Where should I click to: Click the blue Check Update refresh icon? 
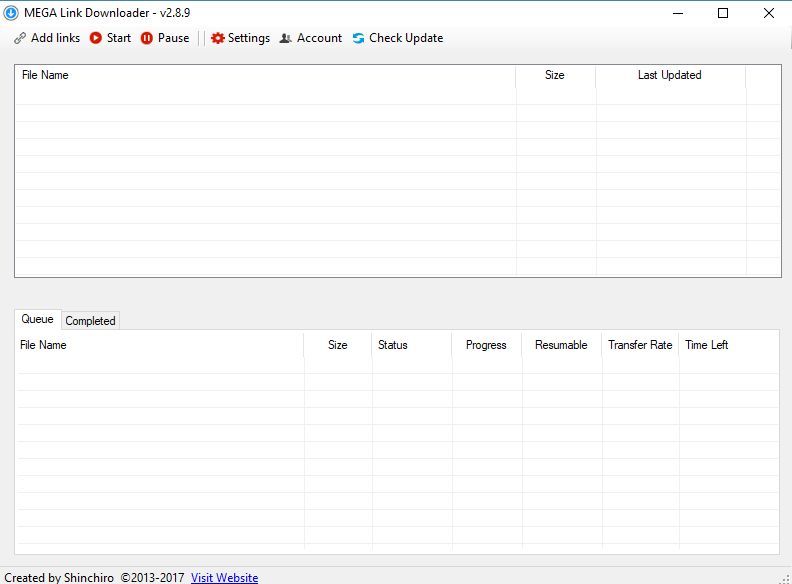(x=358, y=38)
